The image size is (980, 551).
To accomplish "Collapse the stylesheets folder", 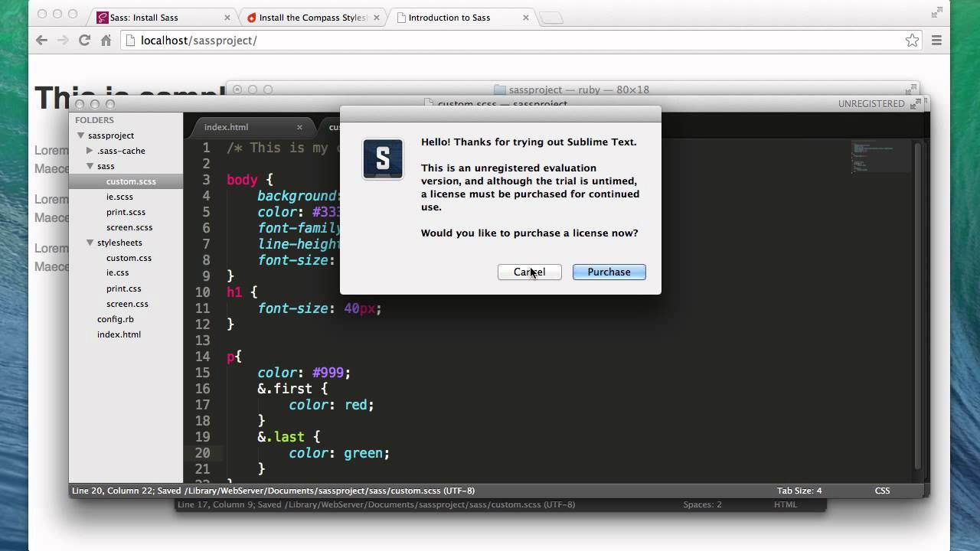I will tap(90, 243).
